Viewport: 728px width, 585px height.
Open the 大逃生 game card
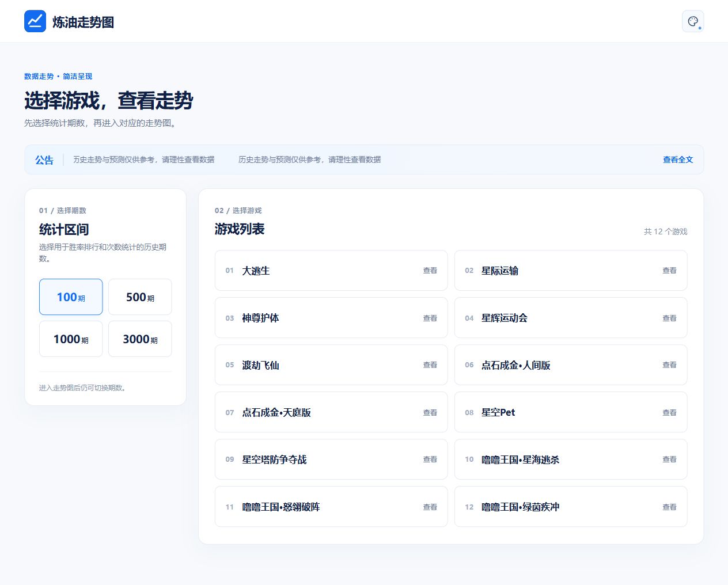(x=331, y=271)
